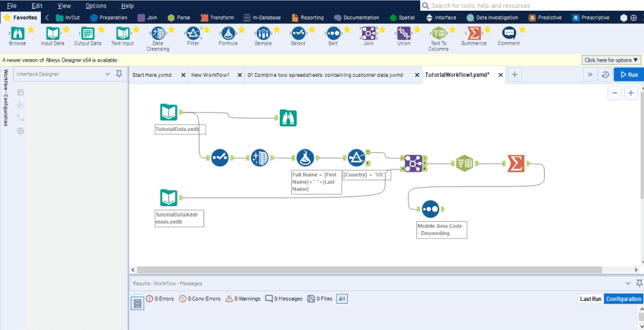This screenshot has height=330, width=644.
Task: Switch the results view to Last Run
Action: (590, 299)
